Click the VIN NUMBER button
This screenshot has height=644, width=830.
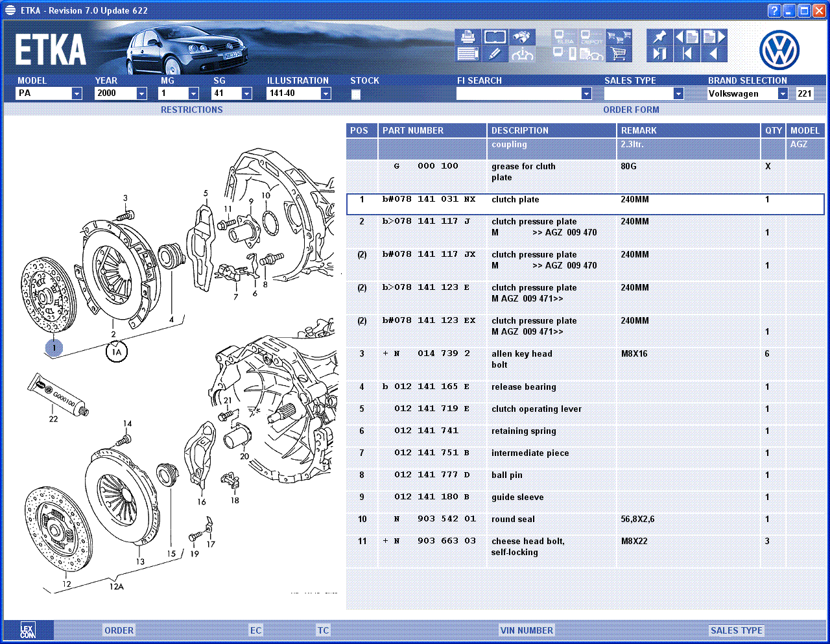pos(527,630)
